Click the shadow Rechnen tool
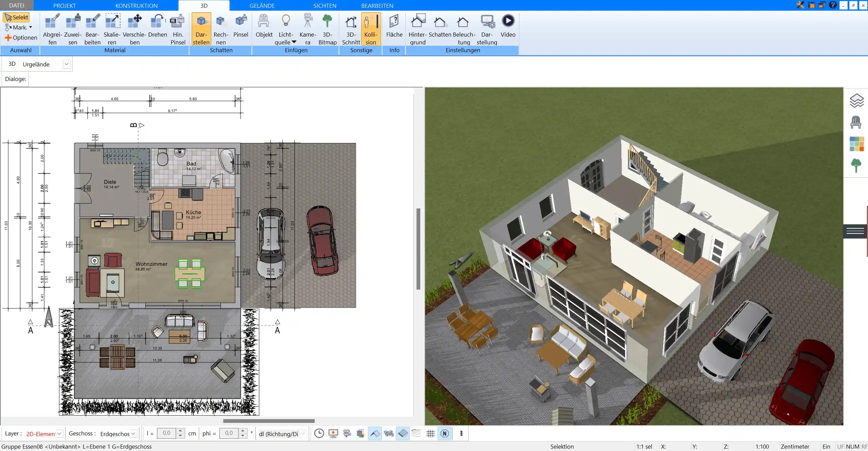The width and height of the screenshot is (868, 451). point(221,29)
